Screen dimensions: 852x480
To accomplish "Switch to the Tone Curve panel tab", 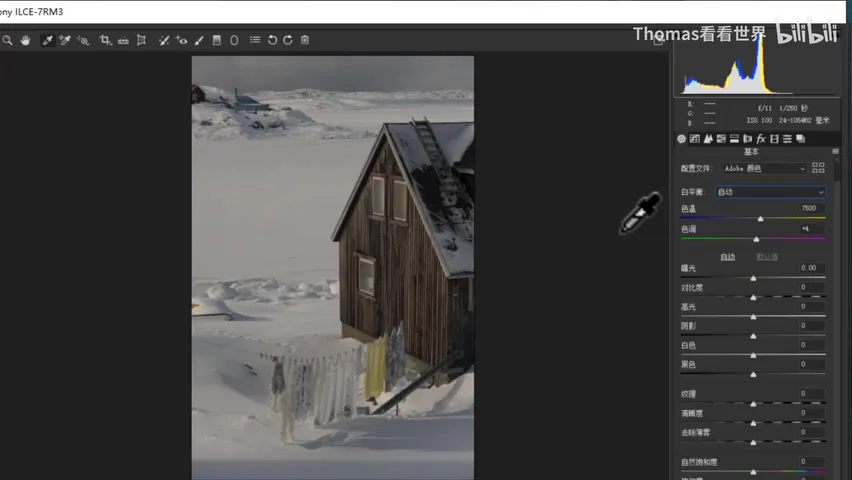I will (694, 139).
